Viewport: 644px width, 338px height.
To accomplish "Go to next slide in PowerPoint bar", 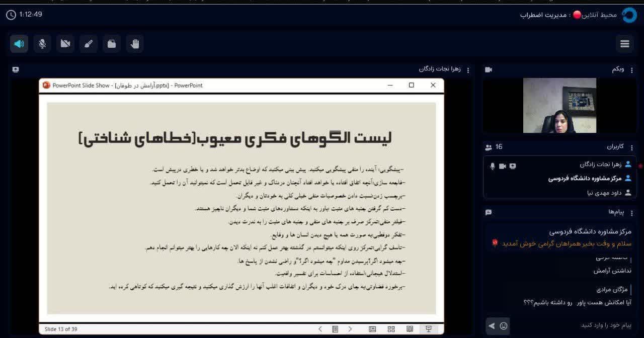I will [x=350, y=329].
